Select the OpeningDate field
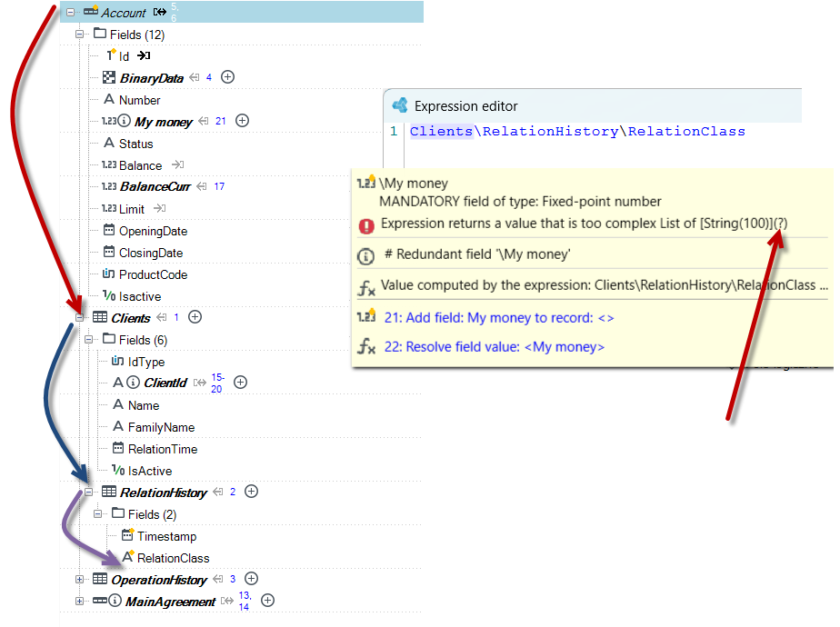 coord(154,232)
